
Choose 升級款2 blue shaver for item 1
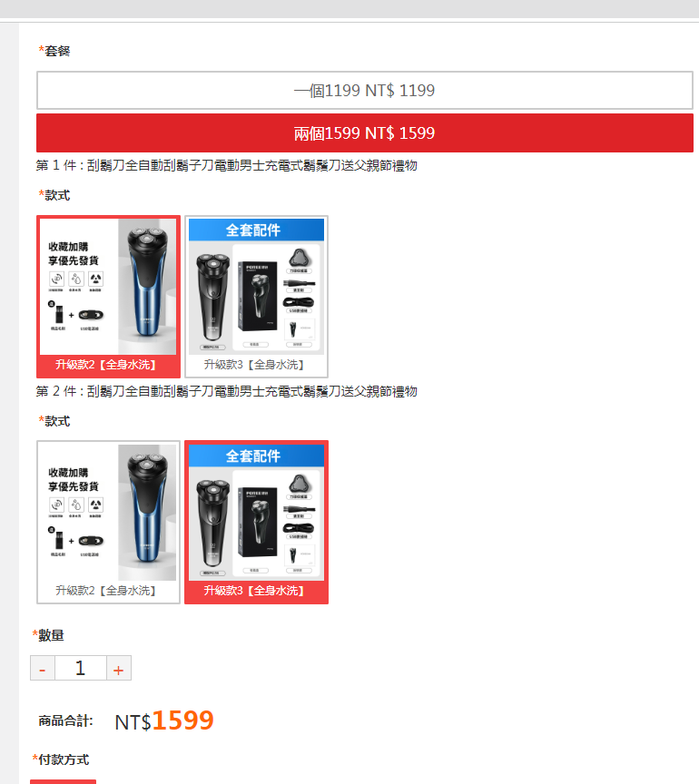click(108, 297)
